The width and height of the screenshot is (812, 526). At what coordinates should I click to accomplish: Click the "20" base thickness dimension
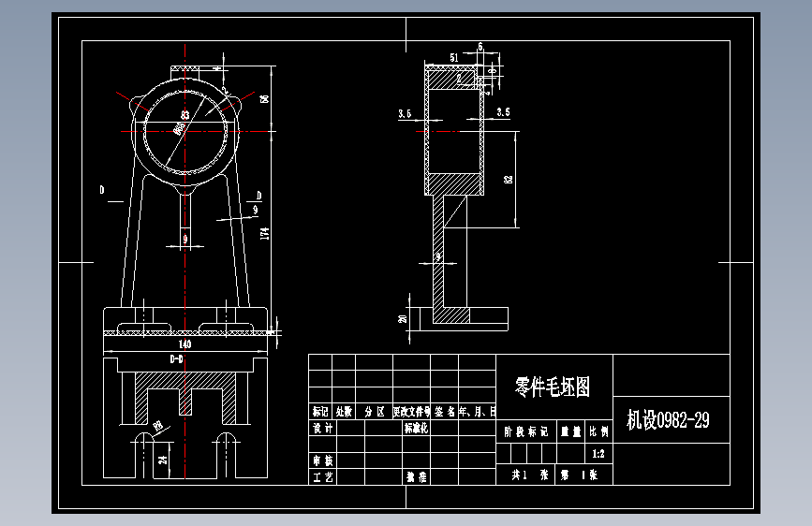(x=403, y=319)
